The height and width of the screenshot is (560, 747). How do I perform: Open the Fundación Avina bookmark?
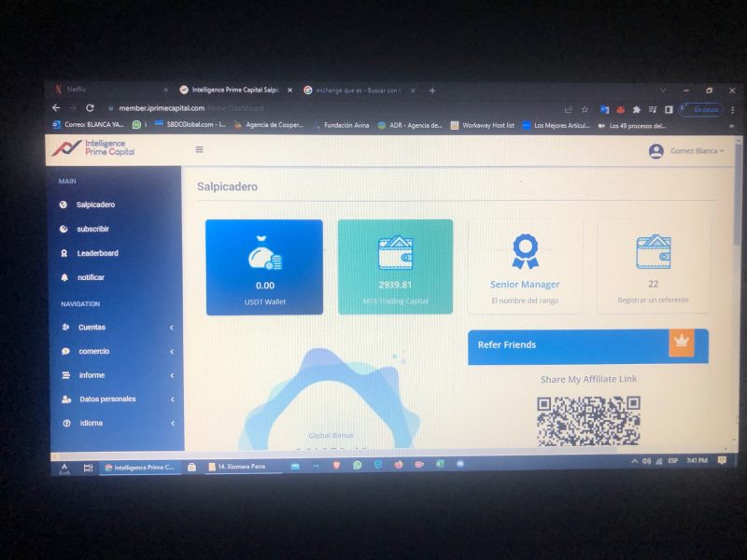341,125
